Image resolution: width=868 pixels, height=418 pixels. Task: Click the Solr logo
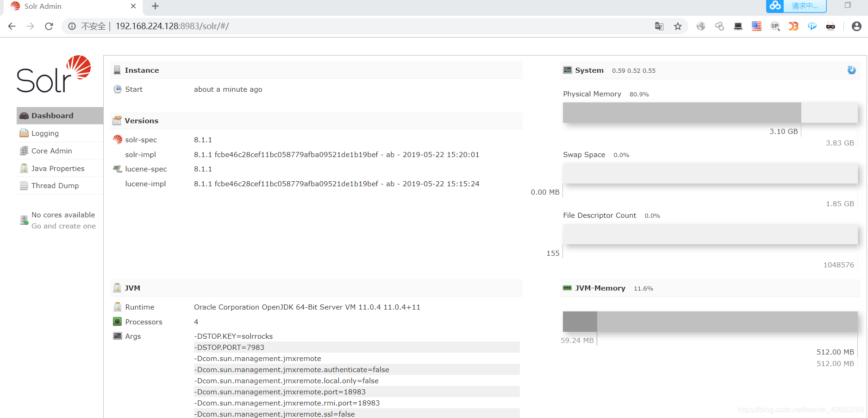click(54, 74)
